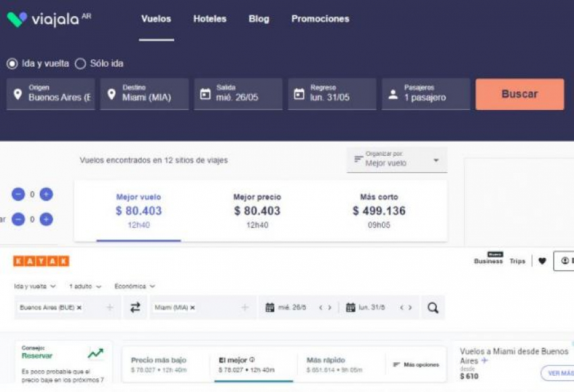
Task: Click the info icon next to El mejor
Action: 252,360
